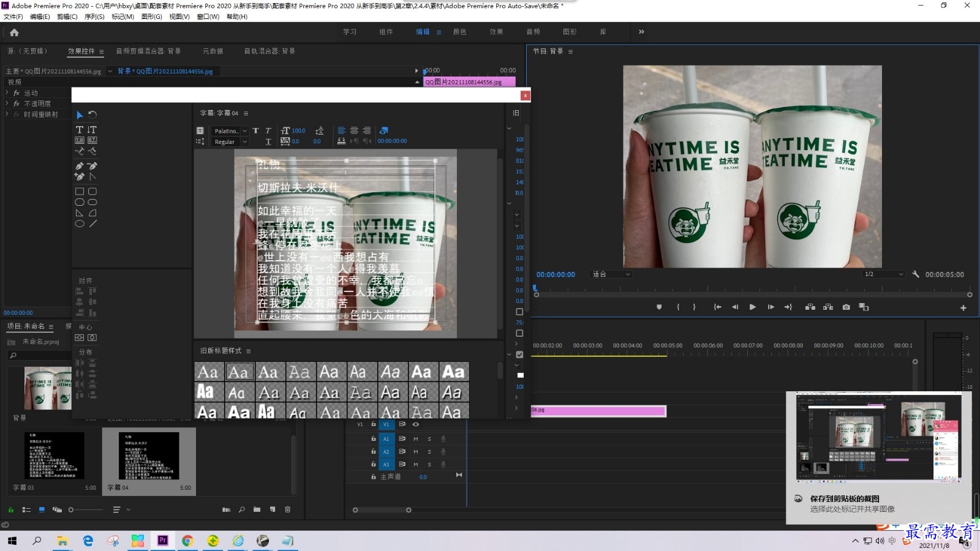The width and height of the screenshot is (980, 551).
Task: Toggle V1 track output eye icon
Action: click(416, 424)
